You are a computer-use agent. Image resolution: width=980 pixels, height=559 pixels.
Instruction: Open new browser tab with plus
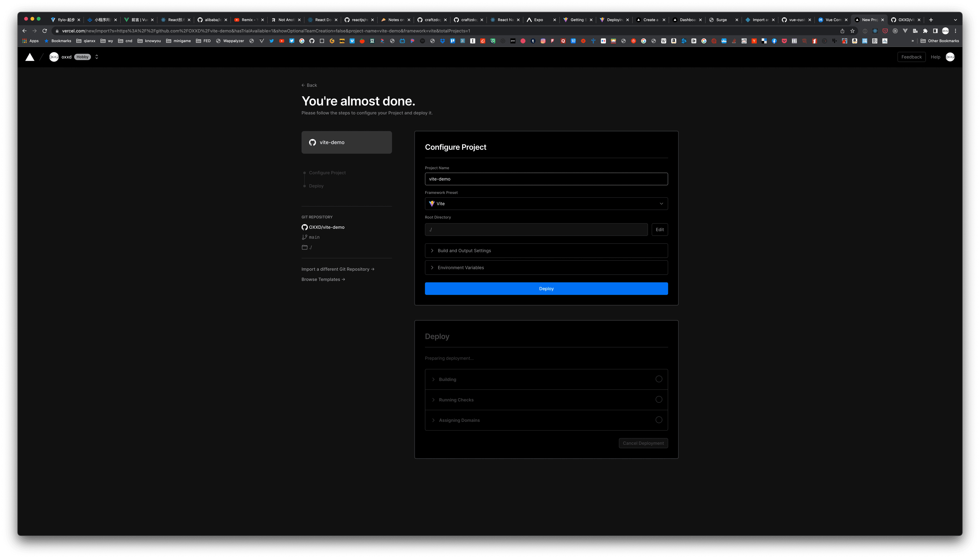[x=931, y=20]
